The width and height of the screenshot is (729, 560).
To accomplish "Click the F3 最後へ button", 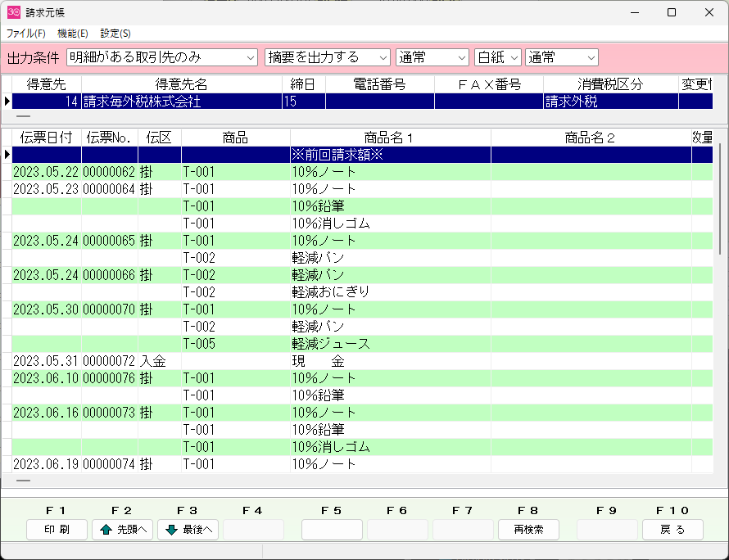I will [188, 530].
